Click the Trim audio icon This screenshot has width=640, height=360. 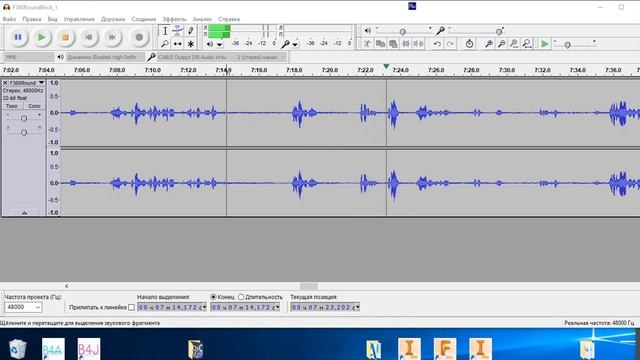tap(406, 43)
